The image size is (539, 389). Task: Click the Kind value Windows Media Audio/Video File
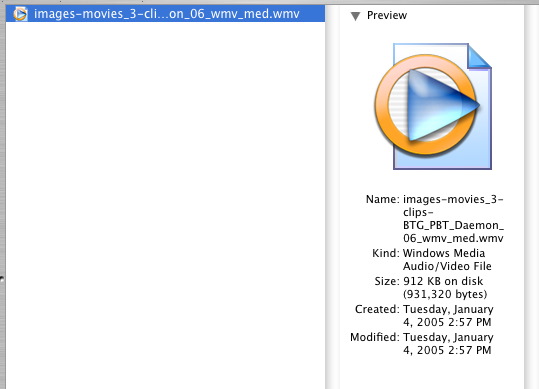447,259
